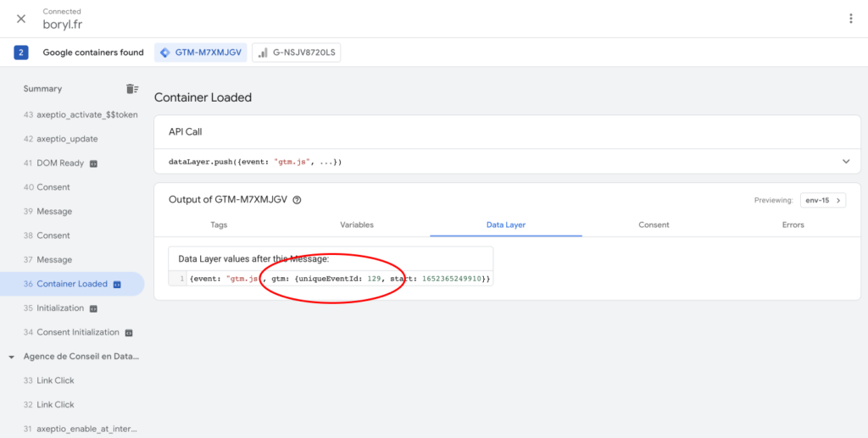This screenshot has height=438, width=868.
Task: Open the env-15 previewing selector
Action: (822, 200)
